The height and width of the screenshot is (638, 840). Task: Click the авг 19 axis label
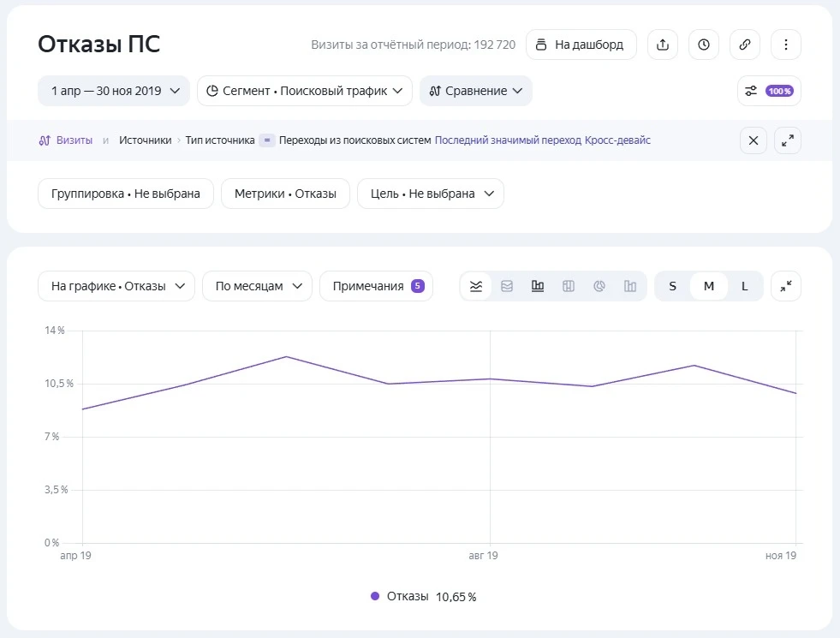[x=483, y=556]
